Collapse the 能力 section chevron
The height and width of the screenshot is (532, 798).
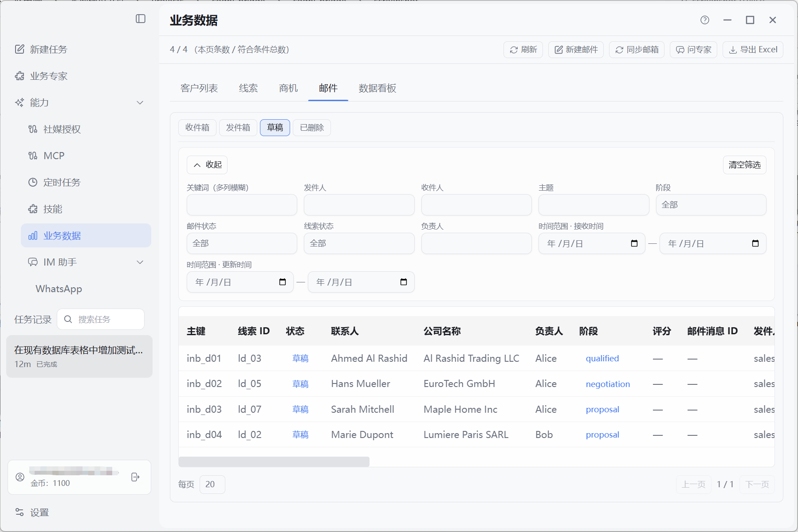click(140, 102)
